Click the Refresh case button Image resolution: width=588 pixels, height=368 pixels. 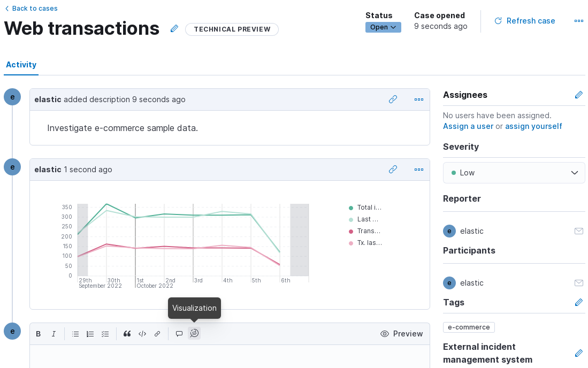tap(524, 21)
